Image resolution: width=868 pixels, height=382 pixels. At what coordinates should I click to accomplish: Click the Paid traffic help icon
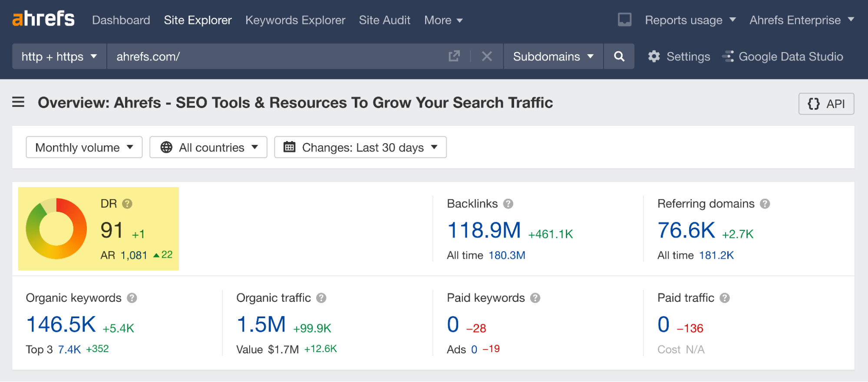(x=725, y=298)
